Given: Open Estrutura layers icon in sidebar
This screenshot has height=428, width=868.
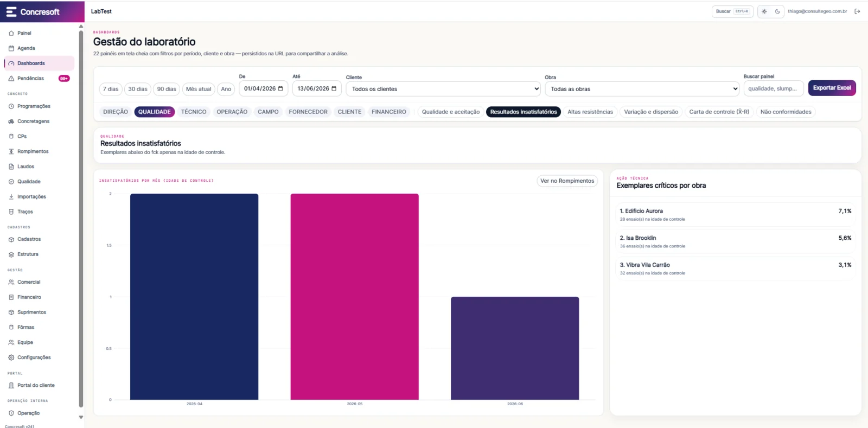Looking at the screenshot, I should click(11, 254).
